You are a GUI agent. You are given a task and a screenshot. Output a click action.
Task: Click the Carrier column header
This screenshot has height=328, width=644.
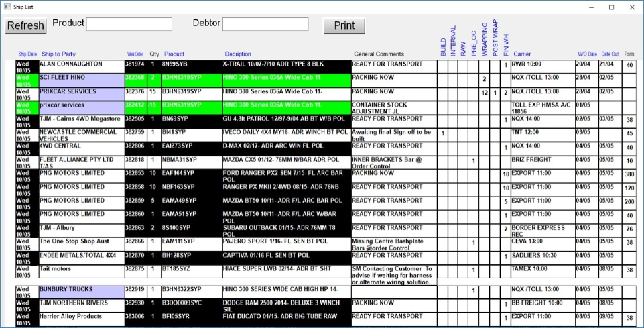[522, 54]
